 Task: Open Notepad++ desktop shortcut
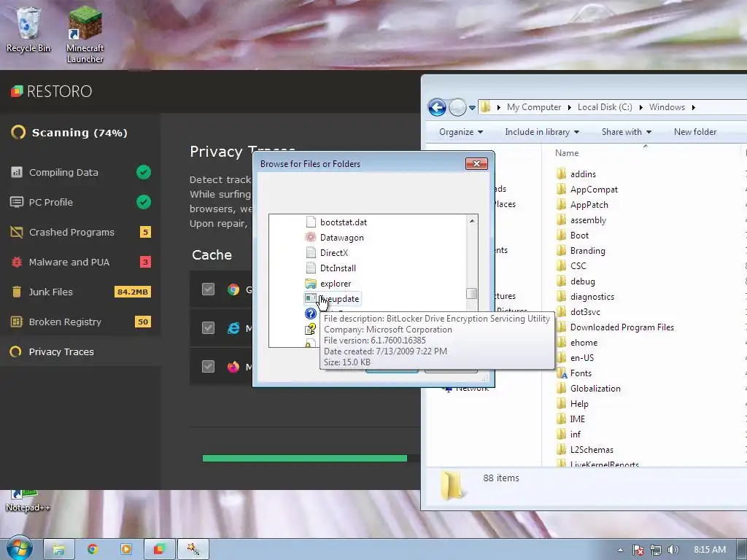[28, 501]
